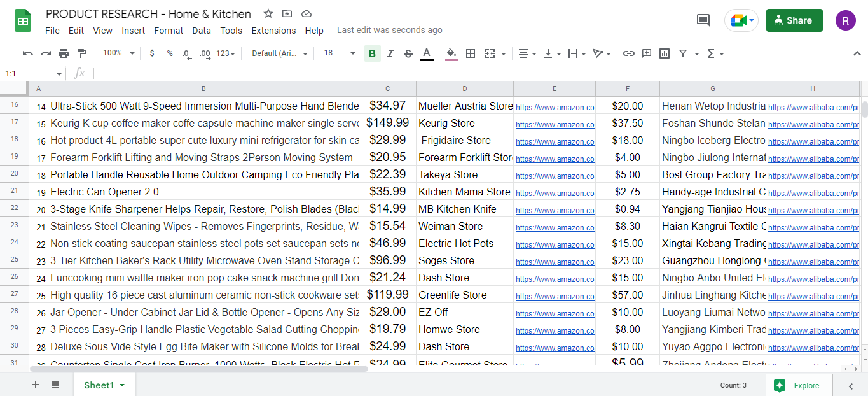Open the Extensions menu
Viewport: 868px width, 396px height.
tap(273, 30)
